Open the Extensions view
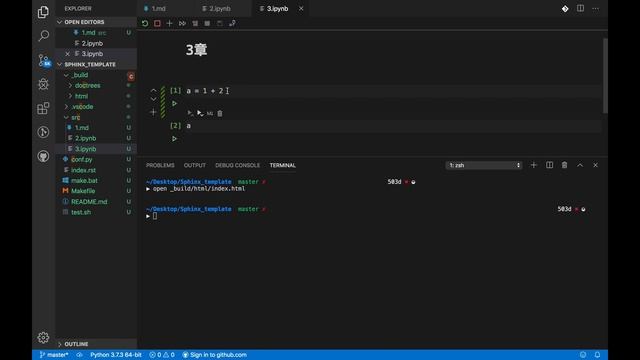The height and width of the screenshot is (360, 640). click(43, 108)
